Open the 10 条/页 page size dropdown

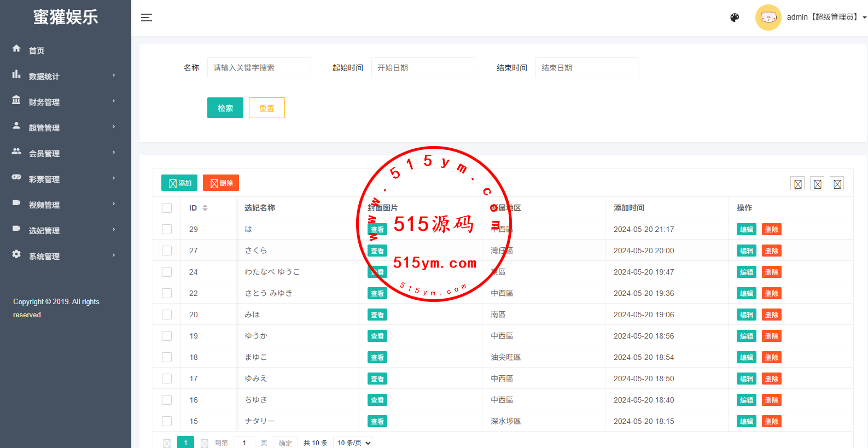point(354,443)
